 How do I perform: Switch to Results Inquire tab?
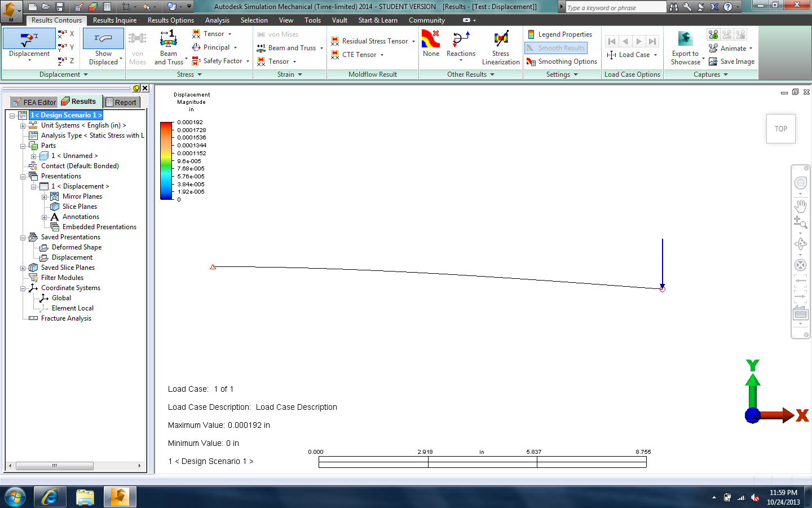(x=114, y=20)
